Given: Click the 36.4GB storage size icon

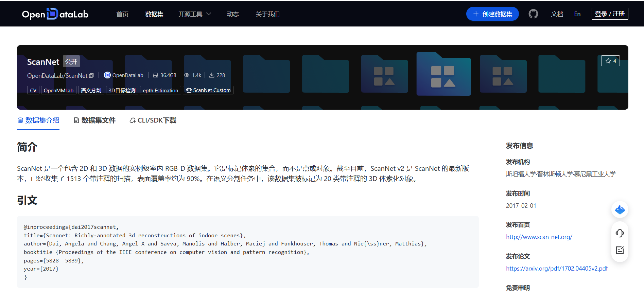Looking at the screenshot, I should pyautogui.click(x=155, y=75).
